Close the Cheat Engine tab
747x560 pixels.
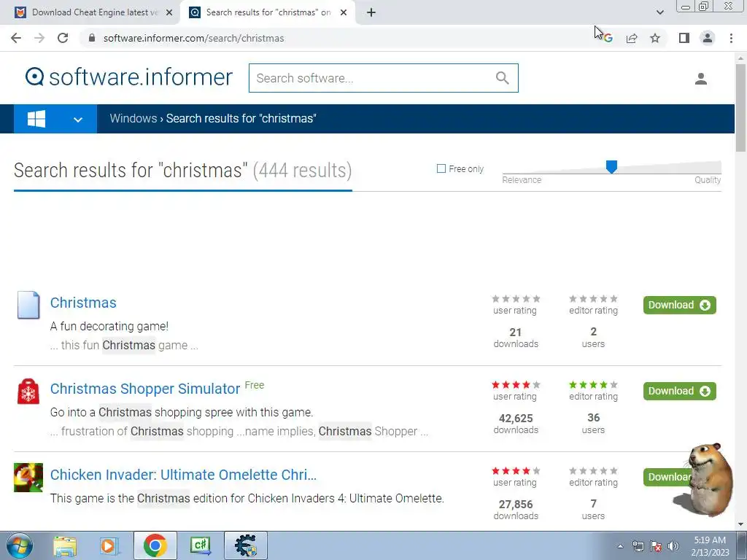(169, 12)
